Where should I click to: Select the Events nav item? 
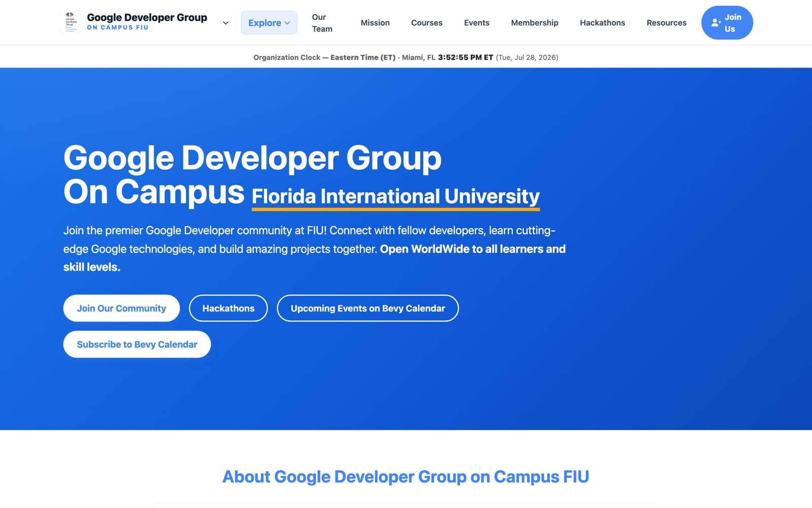coord(477,23)
